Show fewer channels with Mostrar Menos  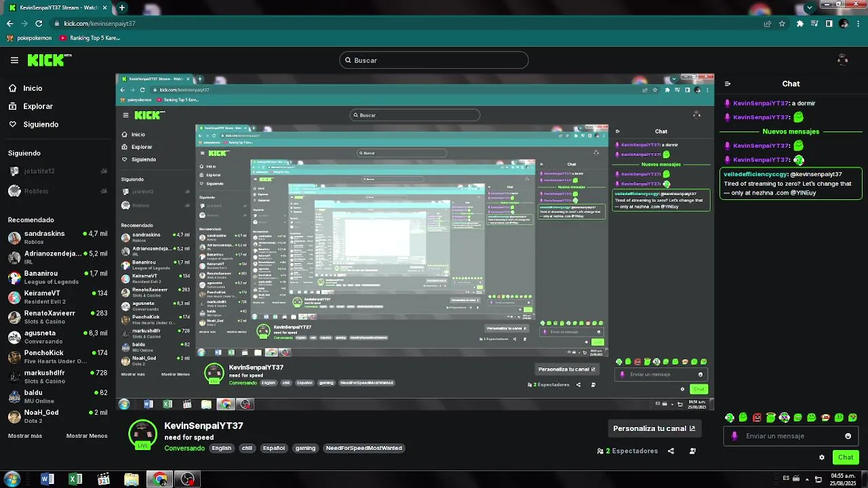click(87, 436)
